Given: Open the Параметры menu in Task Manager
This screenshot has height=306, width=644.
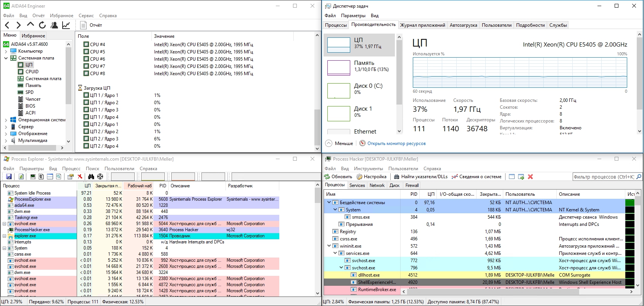Looking at the screenshot, I should coord(353,16).
